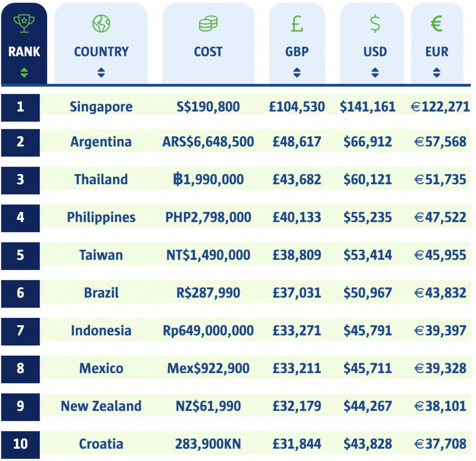
Task: Toggle sort arrows under COUNTRY header
Action: click(x=101, y=72)
